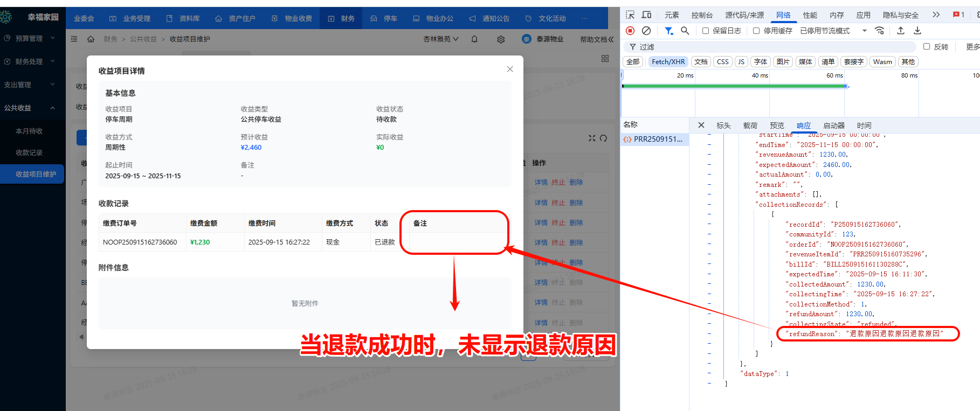This screenshot has width=980, height=411.
Task: Open network search with the magnifier icon
Action: point(685,31)
